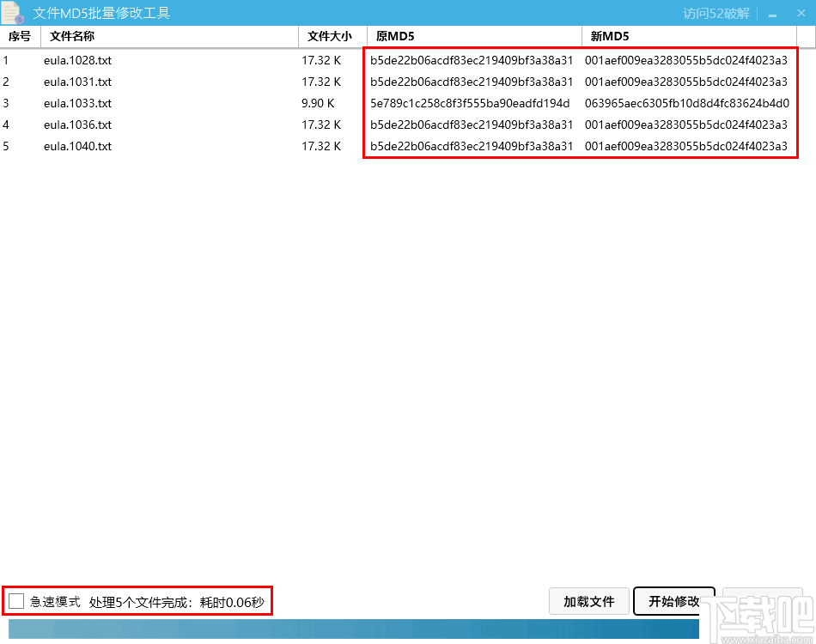Click new MD5 063965aec6305fb10d8d4fc83624b4d0
Screen dimensions: 816x644
pyautogui.click(x=687, y=103)
